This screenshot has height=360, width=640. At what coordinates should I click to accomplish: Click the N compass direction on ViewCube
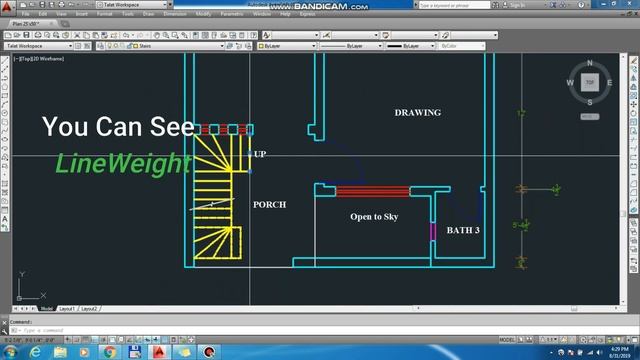(x=590, y=63)
